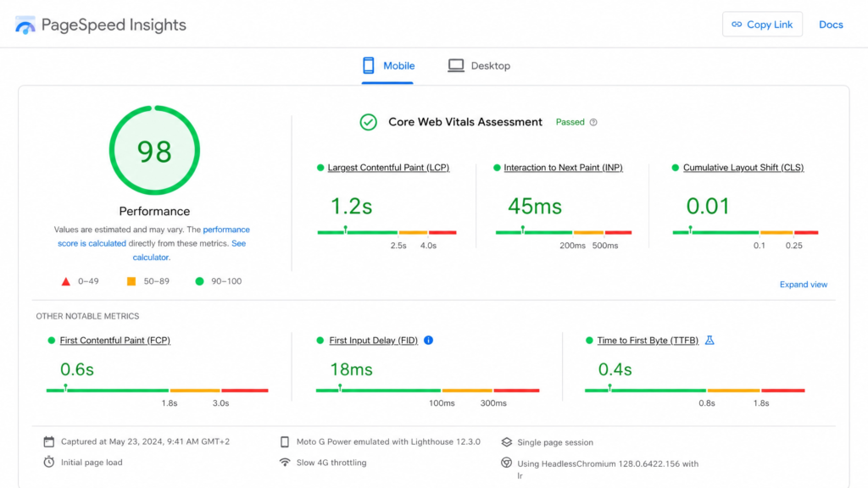
Task: Click the calendar icon by Captured date
Action: (x=48, y=441)
